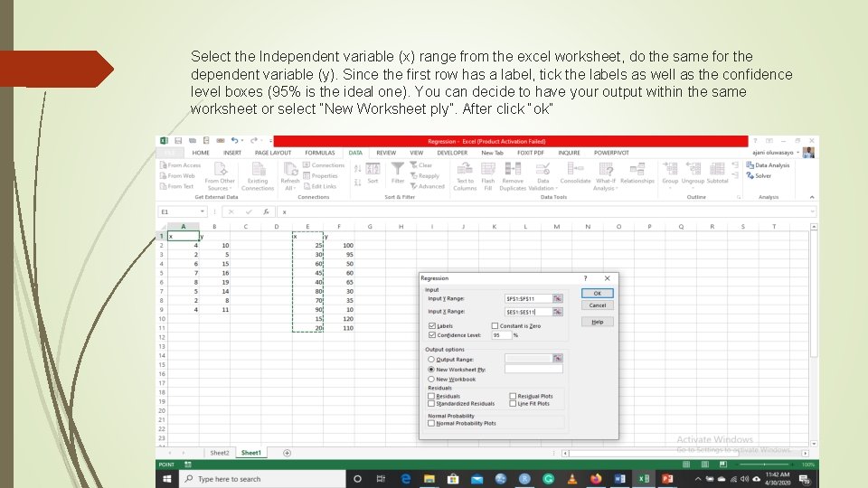Collapse Input Y Range selector
Image resolution: width=868 pixels, height=488 pixels.
[x=558, y=298]
